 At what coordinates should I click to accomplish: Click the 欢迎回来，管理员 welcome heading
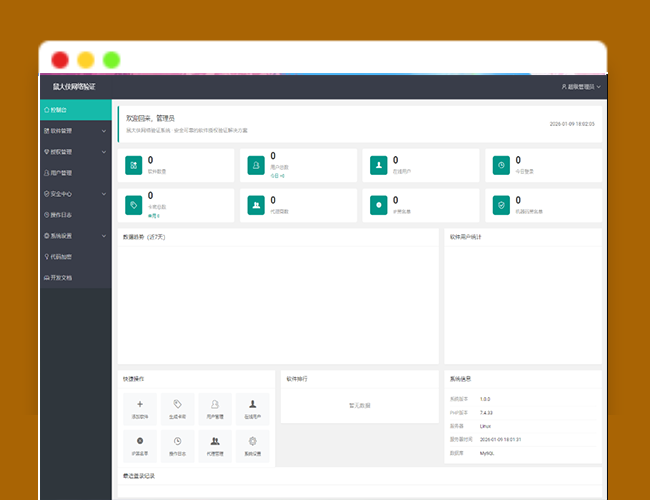[x=150, y=118]
